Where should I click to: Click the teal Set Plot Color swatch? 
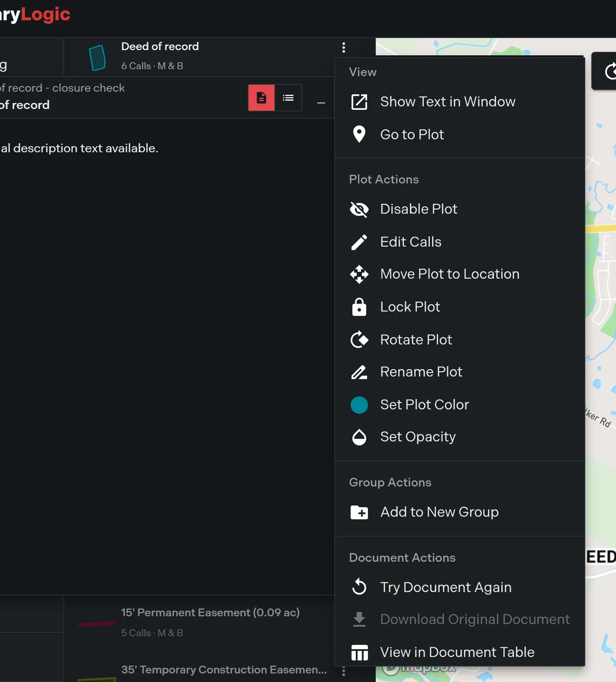pyautogui.click(x=359, y=405)
